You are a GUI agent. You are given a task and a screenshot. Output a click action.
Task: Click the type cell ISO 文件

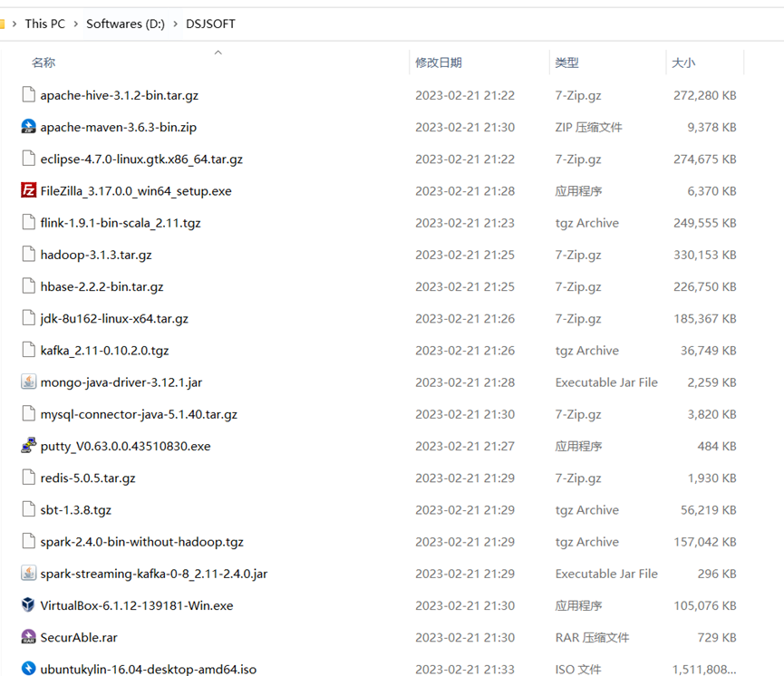[578, 669]
